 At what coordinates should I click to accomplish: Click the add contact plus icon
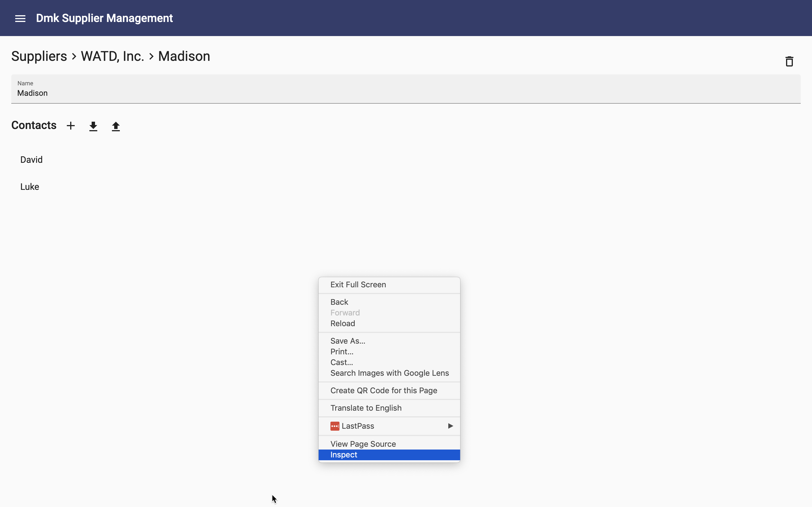pyautogui.click(x=70, y=126)
